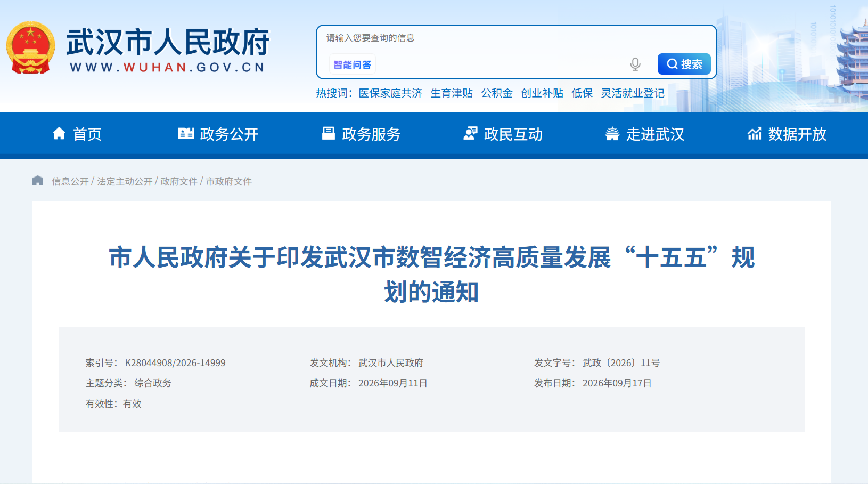868x484 pixels.
Task: Click the 智能问答 button
Action: click(x=352, y=64)
